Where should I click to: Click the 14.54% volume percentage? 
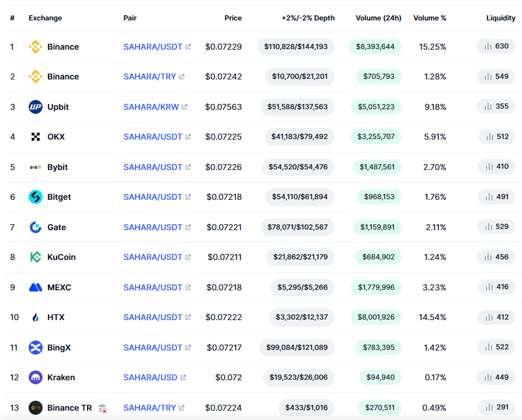pyautogui.click(x=433, y=317)
